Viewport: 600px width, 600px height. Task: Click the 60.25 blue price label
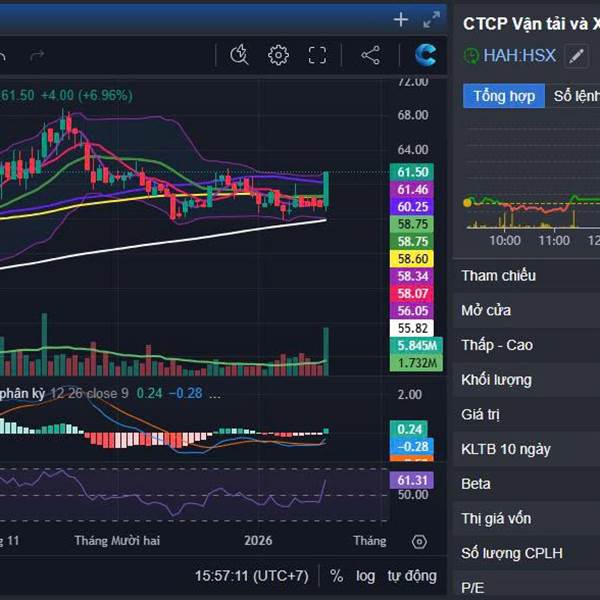pyautogui.click(x=412, y=207)
